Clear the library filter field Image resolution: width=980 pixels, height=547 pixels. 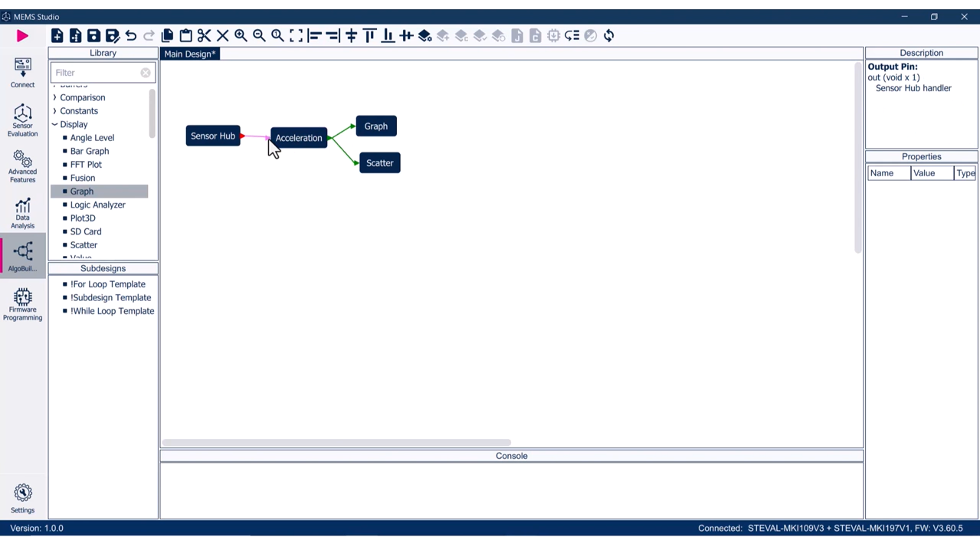click(145, 72)
